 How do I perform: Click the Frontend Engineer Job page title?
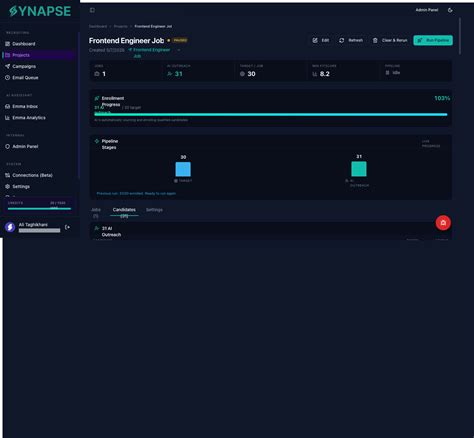[126, 41]
